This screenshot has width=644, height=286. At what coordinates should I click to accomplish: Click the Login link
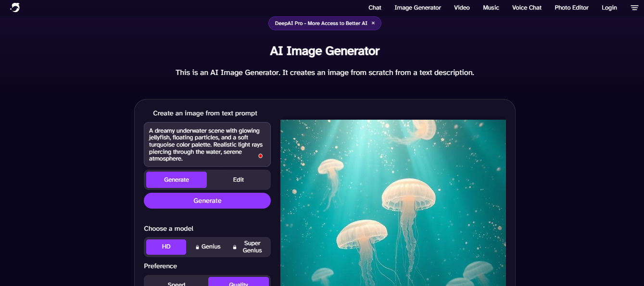[609, 8]
